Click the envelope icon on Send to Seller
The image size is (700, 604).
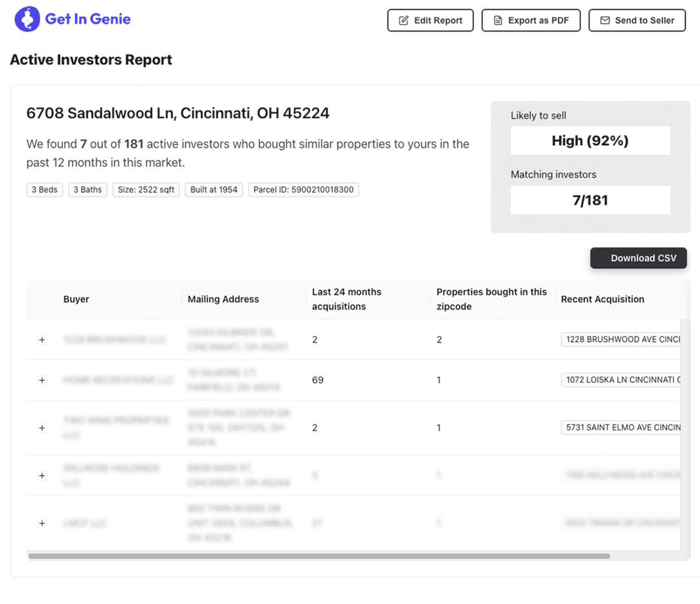tap(606, 20)
